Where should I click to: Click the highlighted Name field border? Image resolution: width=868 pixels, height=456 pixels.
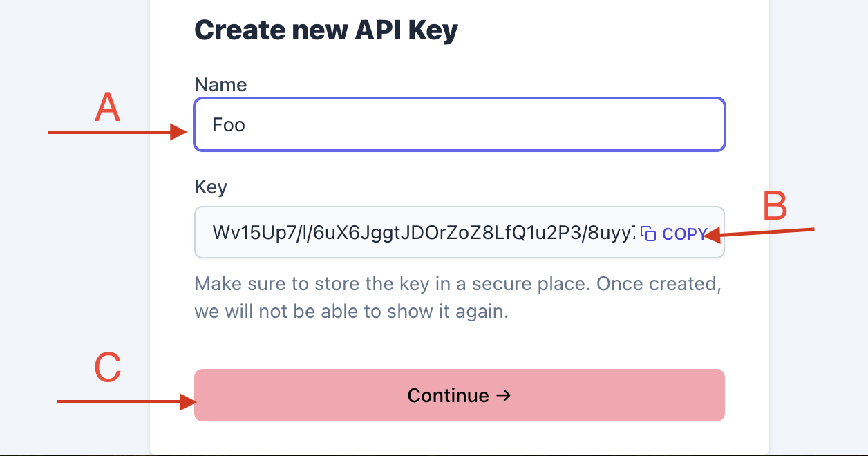[459, 100]
